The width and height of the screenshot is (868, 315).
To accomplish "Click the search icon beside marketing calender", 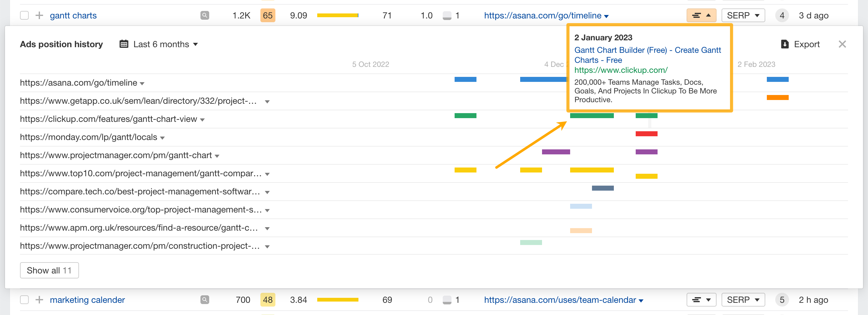I will coord(205,299).
